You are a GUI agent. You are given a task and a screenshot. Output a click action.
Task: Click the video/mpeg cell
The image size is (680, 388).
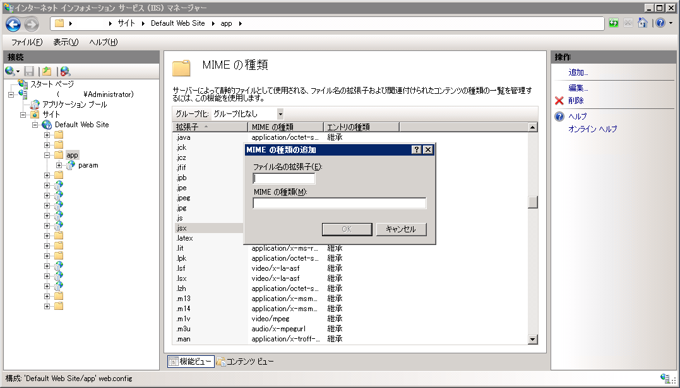[x=270, y=319]
